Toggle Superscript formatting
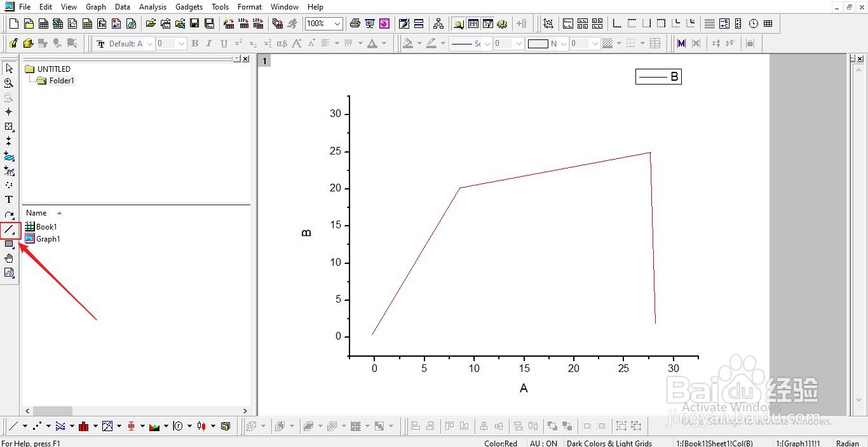The image size is (868, 447). pos(238,44)
